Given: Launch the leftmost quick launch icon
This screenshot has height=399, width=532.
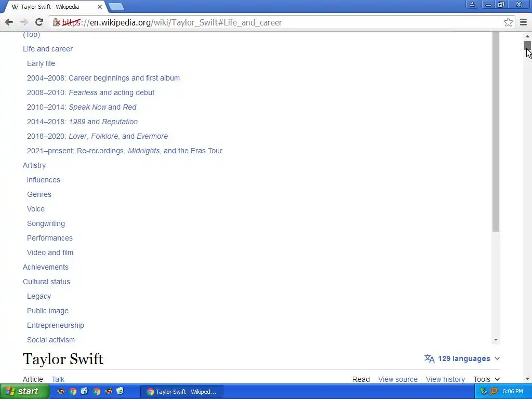Looking at the screenshot, I should (x=61, y=392).
